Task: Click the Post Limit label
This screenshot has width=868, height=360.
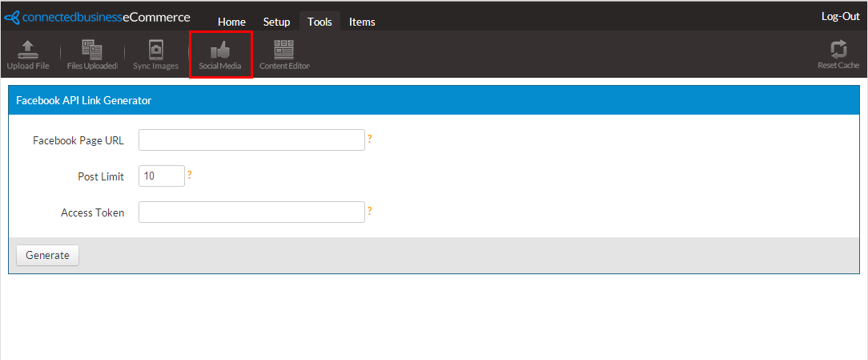Action: tap(101, 176)
